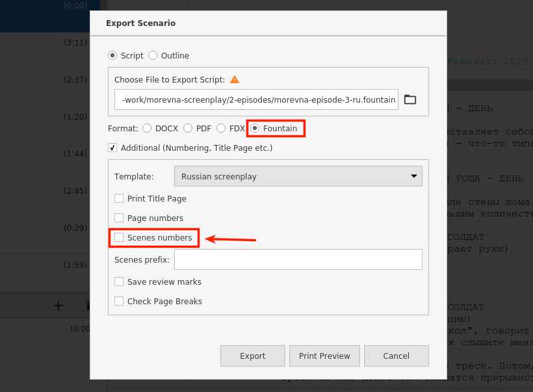Click the Export button

click(x=253, y=356)
